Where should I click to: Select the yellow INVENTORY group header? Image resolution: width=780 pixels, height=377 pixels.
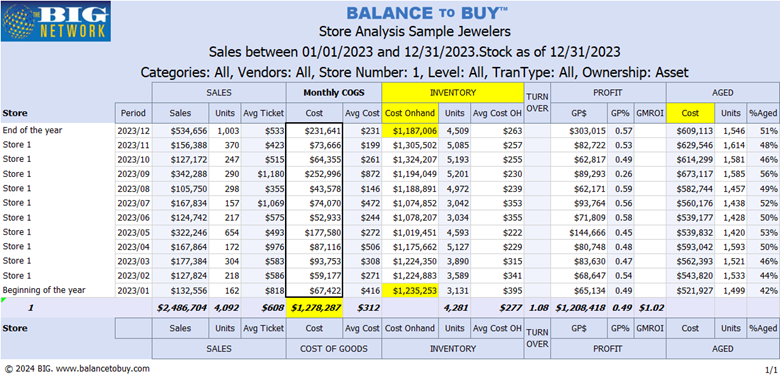(453, 93)
